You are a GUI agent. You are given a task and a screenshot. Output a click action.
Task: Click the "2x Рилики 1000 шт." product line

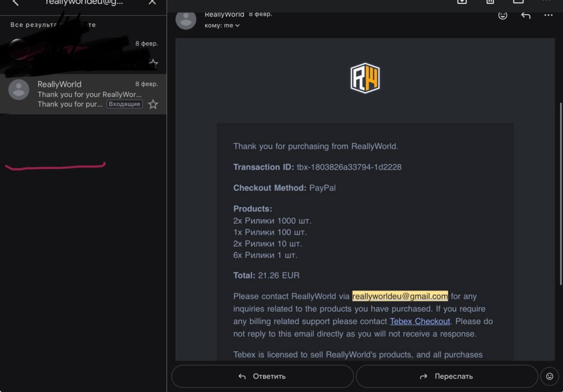[x=272, y=221]
